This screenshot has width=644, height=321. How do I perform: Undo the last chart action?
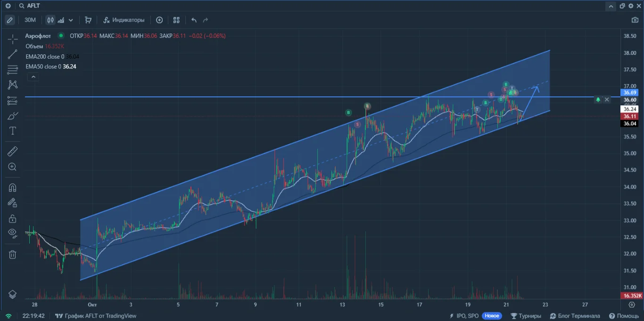click(x=194, y=20)
